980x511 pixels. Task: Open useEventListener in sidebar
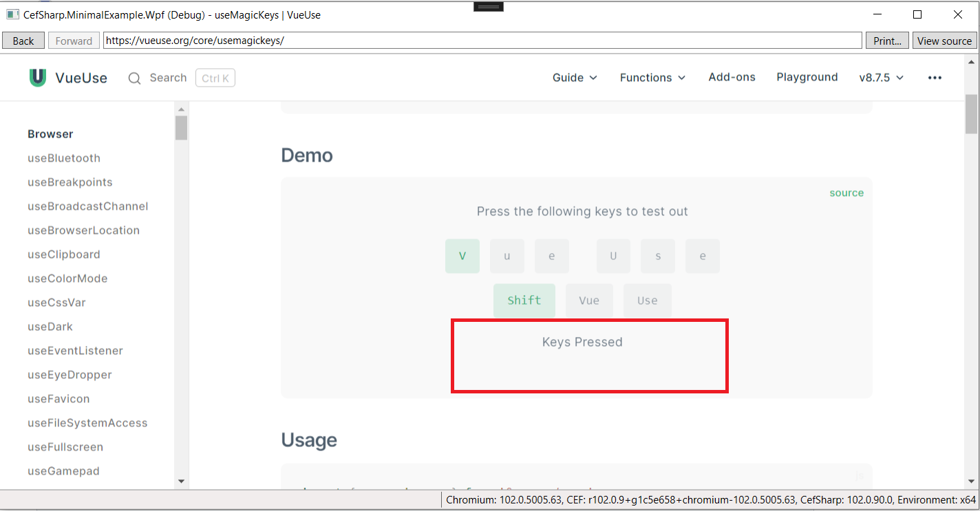point(76,351)
